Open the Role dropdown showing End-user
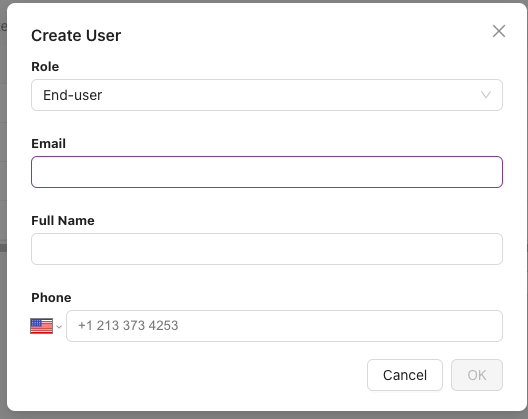Image resolution: width=528 pixels, height=419 pixels. [x=267, y=95]
